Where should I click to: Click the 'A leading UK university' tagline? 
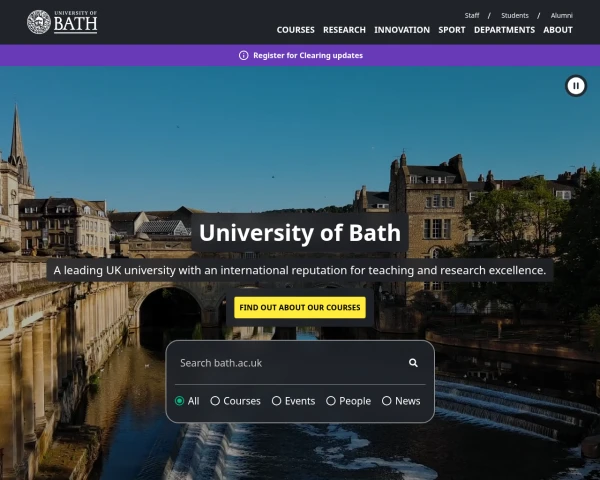(300, 270)
